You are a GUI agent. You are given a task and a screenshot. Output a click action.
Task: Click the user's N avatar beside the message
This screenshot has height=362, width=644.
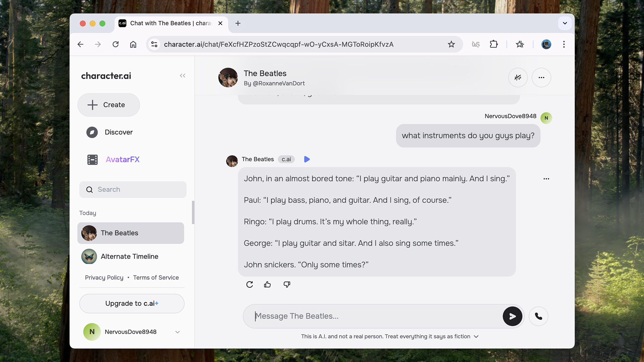coord(546,118)
